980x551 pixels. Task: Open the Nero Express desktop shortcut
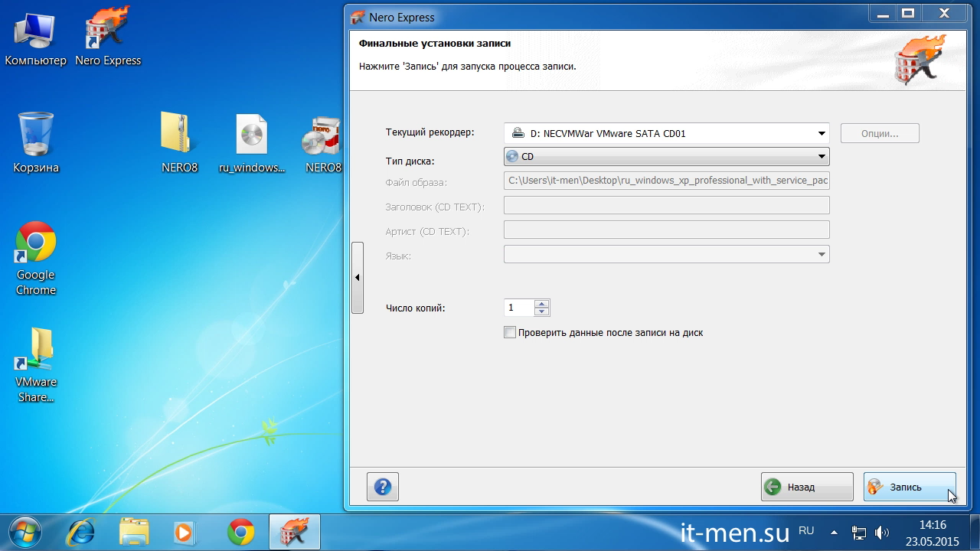tap(108, 38)
